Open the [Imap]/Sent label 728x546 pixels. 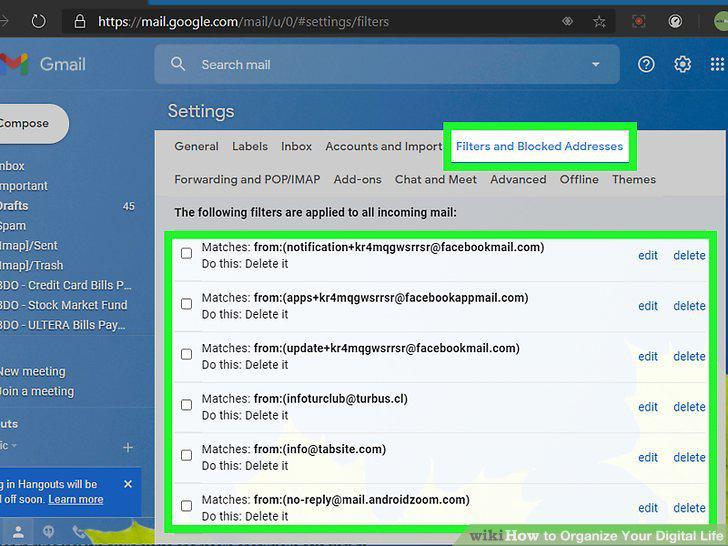click(x=29, y=246)
